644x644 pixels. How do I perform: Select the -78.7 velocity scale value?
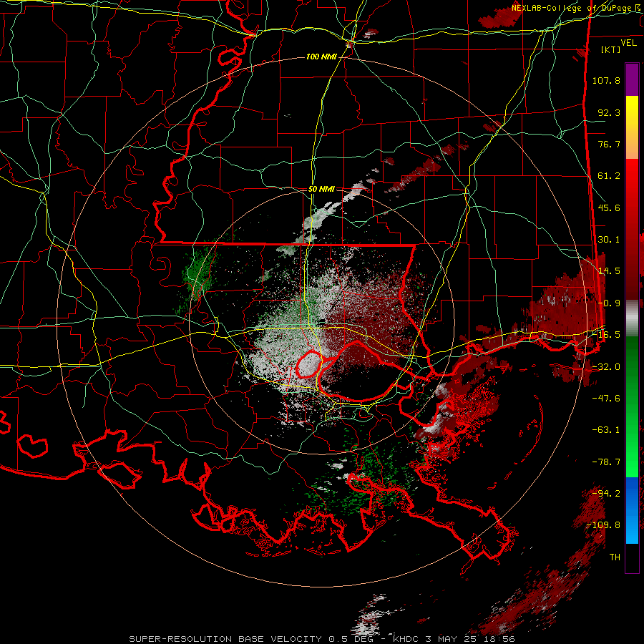pos(606,462)
